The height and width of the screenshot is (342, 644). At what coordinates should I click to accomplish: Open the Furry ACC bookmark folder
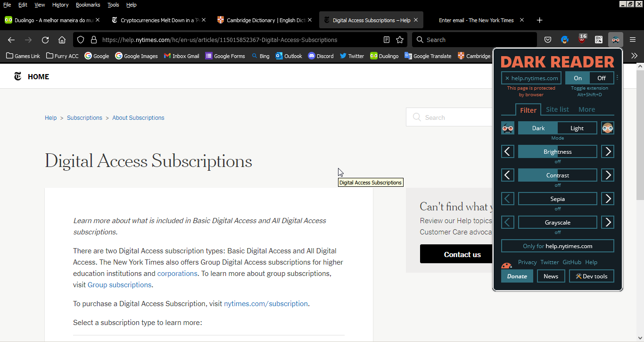tap(62, 56)
